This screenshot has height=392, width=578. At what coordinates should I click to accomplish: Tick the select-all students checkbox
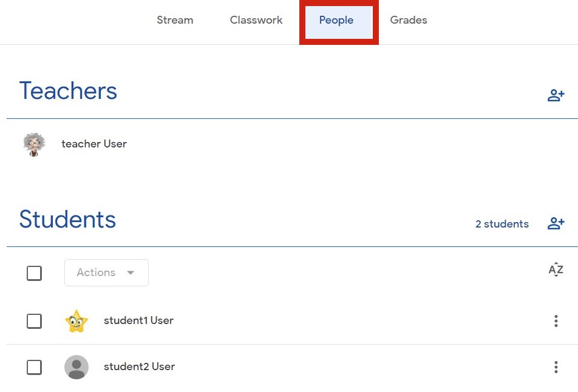point(34,273)
